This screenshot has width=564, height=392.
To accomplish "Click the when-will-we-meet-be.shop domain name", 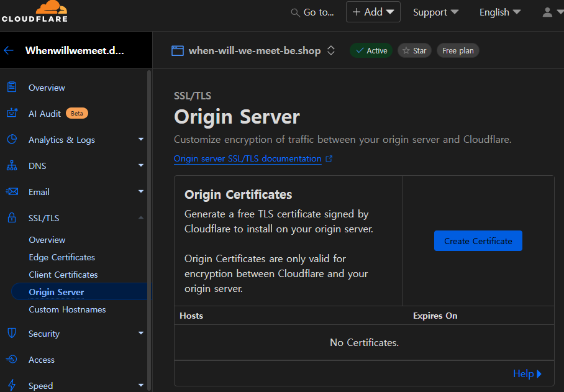I will point(255,51).
